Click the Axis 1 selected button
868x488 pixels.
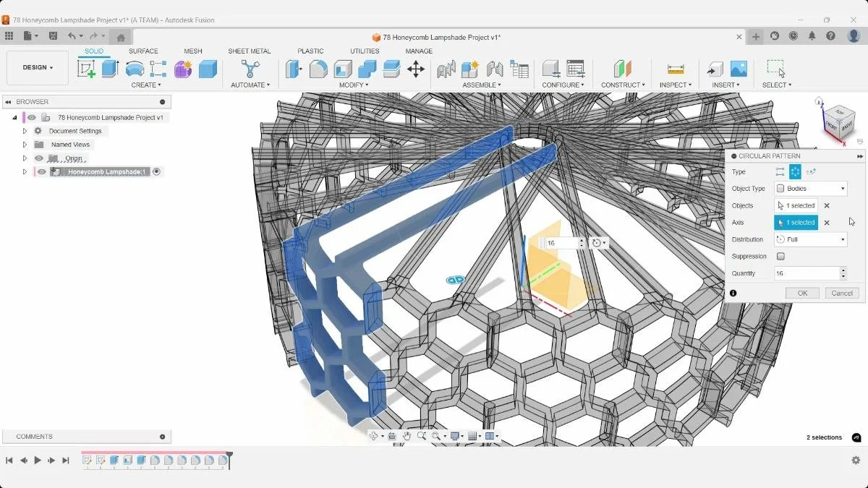point(796,223)
